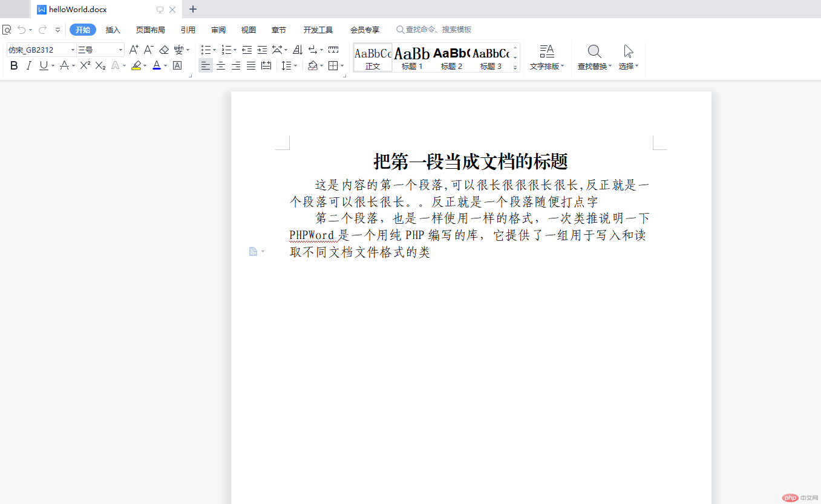Toggle underline formatting
Image resolution: width=821 pixels, height=504 pixels.
[44, 65]
